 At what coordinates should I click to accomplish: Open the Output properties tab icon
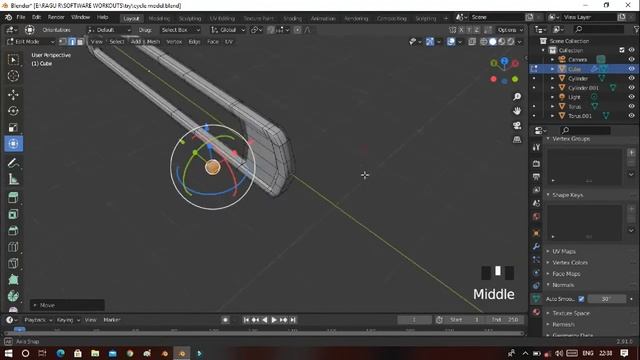coord(536,177)
